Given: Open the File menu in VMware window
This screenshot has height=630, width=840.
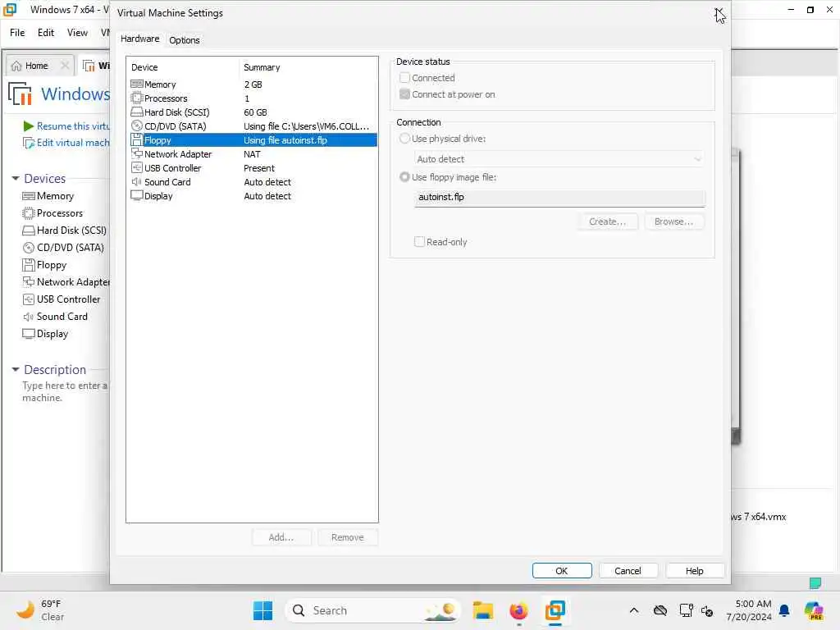Looking at the screenshot, I should 17,33.
